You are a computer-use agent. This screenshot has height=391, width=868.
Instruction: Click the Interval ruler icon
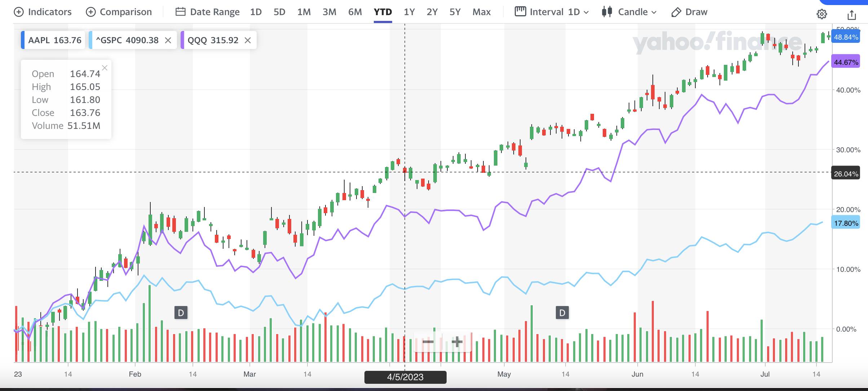520,12
